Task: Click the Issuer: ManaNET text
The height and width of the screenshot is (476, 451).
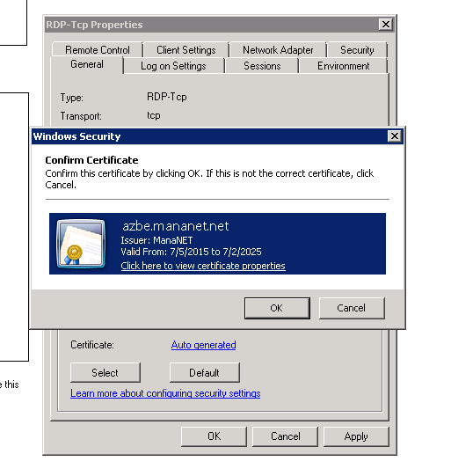Action: pos(156,240)
